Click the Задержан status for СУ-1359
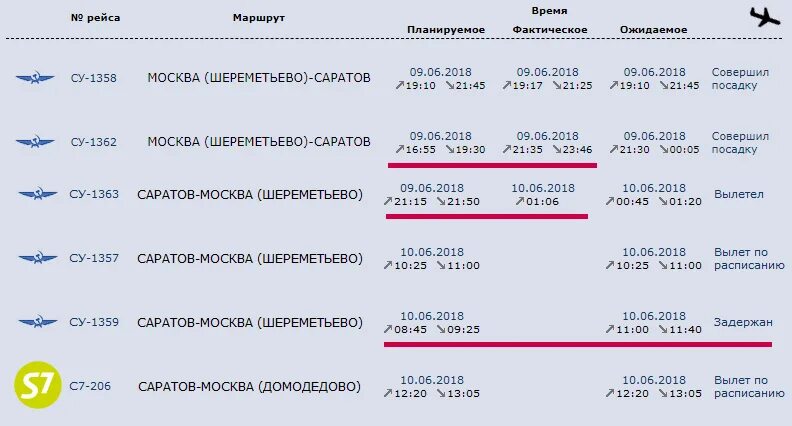This screenshot has height=426, width=792. click(x=743, y=322)
